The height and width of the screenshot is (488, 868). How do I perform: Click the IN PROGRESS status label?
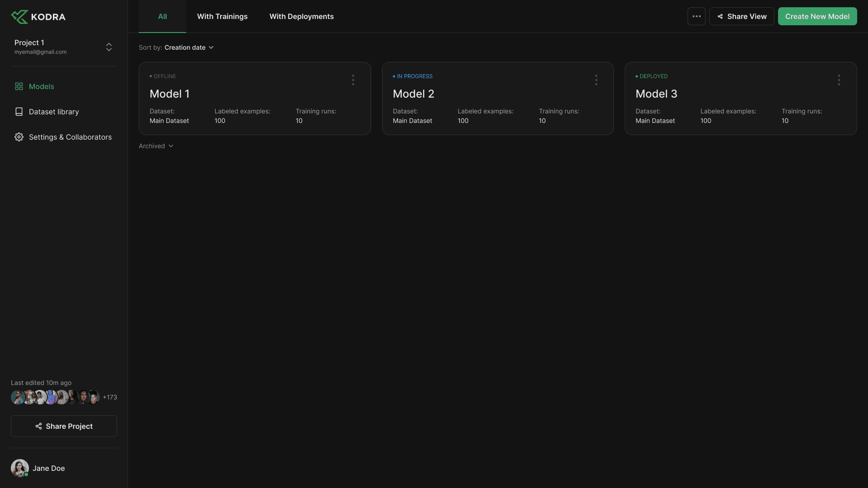coord(413,76)
